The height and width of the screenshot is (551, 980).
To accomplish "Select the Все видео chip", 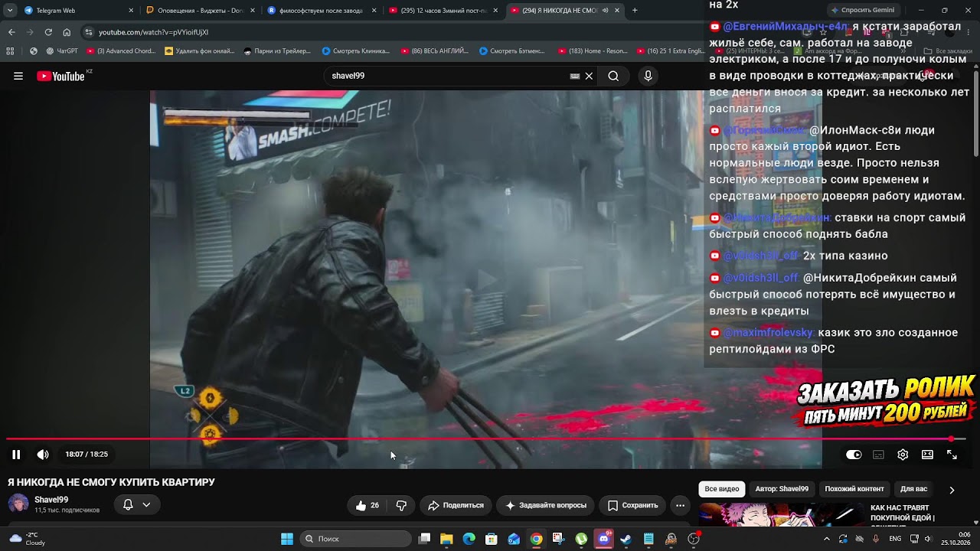I will (722, 489).
